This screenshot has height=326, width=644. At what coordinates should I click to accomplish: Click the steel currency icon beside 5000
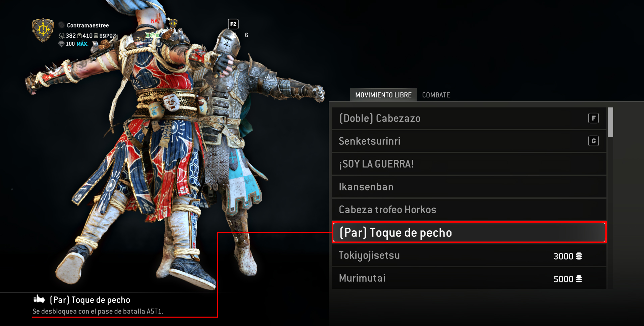[x=579, y=279]
